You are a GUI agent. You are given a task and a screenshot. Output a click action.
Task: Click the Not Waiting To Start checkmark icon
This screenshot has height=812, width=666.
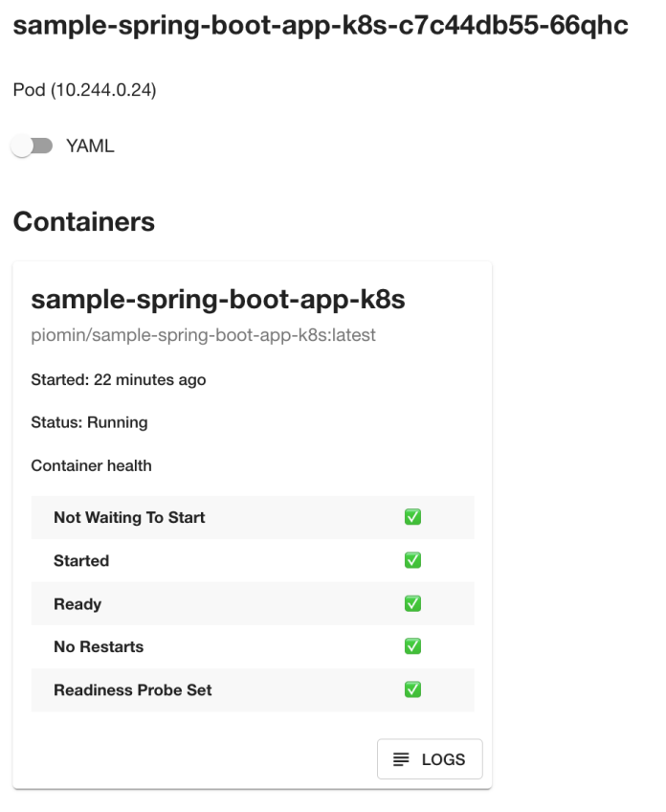(412, 516)
